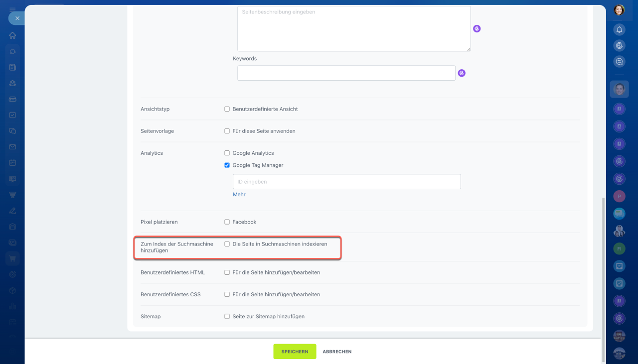Tick 'Seite zur Sitemap hinzufügen' checkbox

pyautogui.click(x=227, y=317)
